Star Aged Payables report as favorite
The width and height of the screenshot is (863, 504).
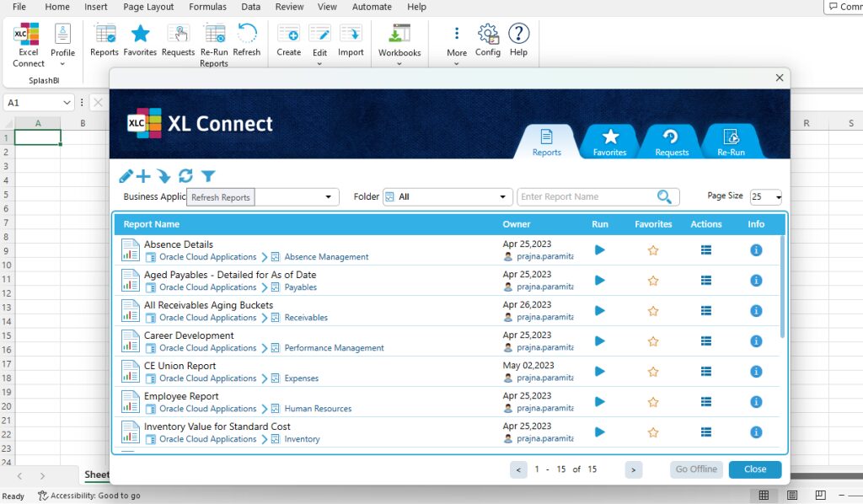click(652, 281)
